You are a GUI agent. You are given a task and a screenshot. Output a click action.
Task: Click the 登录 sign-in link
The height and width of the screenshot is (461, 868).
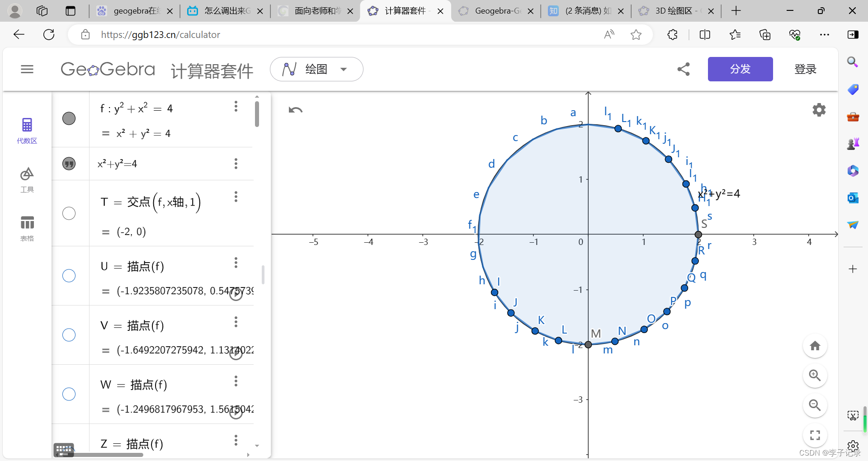tap(805, 69)
